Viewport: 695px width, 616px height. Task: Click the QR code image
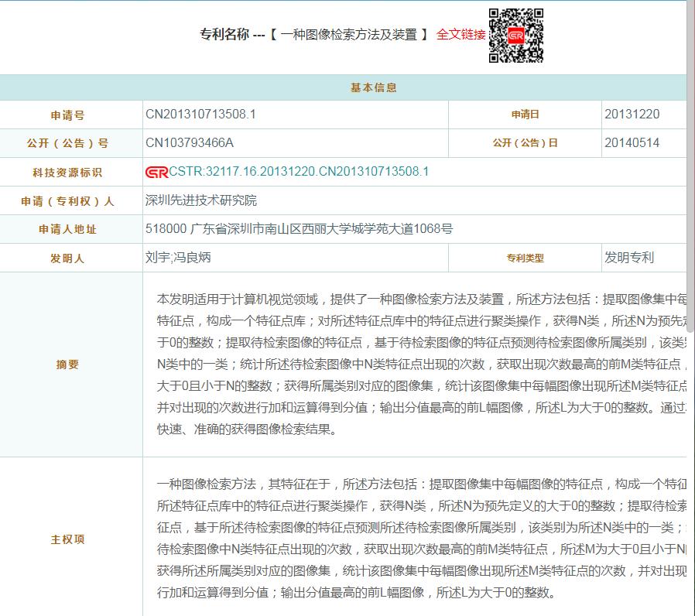(516, 36)
